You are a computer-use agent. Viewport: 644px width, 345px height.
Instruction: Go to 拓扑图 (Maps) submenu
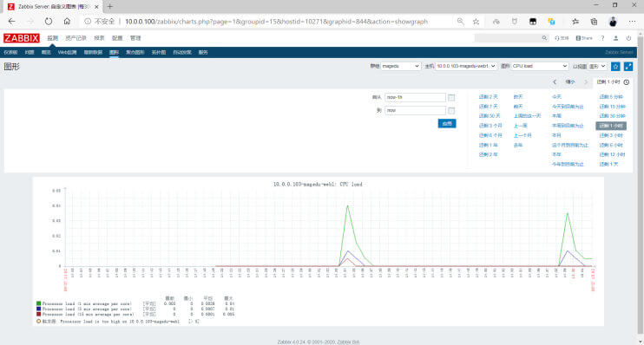[x=159, y=53]
